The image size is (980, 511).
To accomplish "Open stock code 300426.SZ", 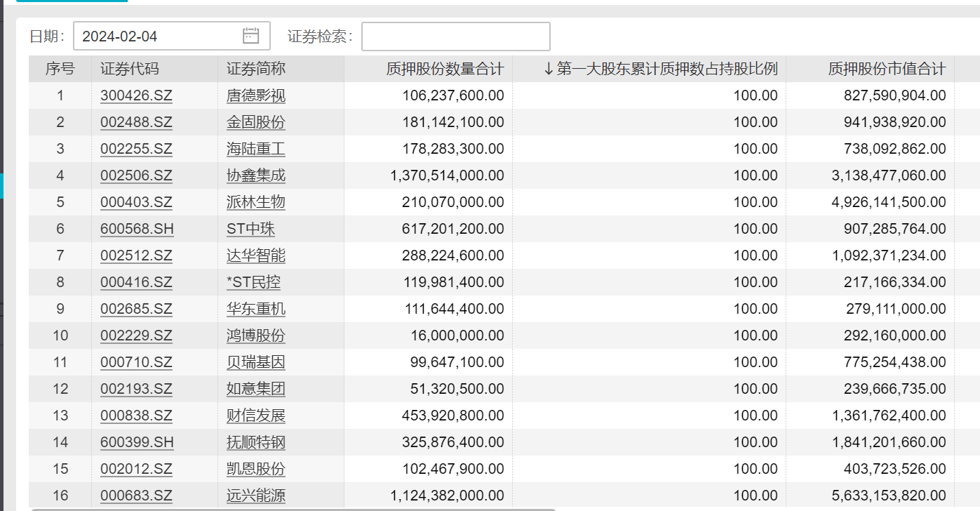I will pos(136,95).
